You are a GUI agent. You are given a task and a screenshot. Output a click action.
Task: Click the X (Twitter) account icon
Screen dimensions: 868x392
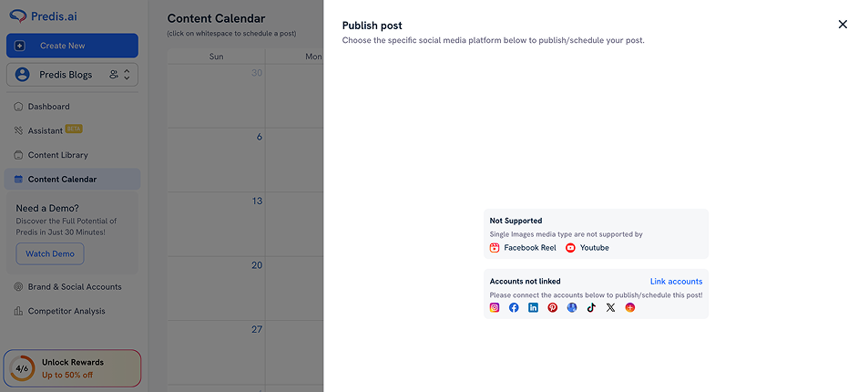tap(610, 307)
